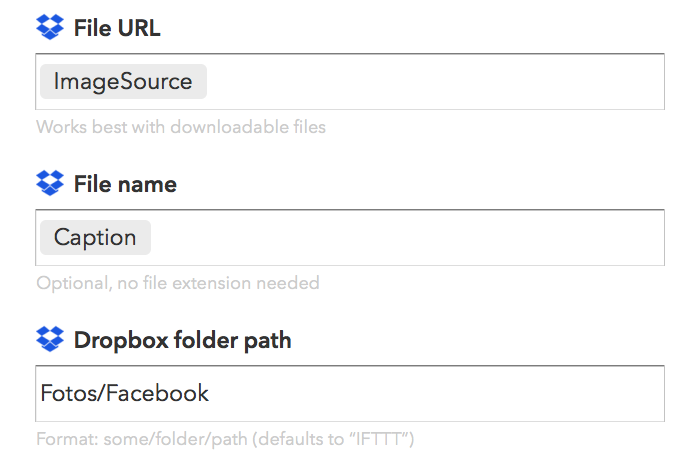This screenshot has width=695, height=460.
Task: Click the Dropbox icon beside File URL
Action: tap(50, 27)
